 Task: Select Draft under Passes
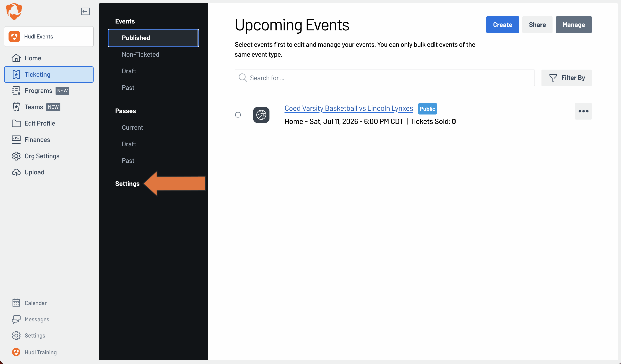point(129,144)
